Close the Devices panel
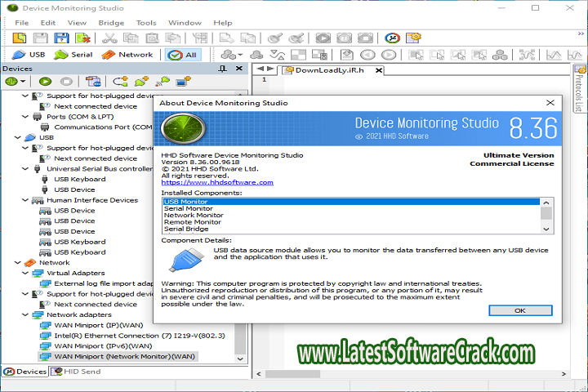588x392 pixels. pyautogui.click(x=238, y=69)
